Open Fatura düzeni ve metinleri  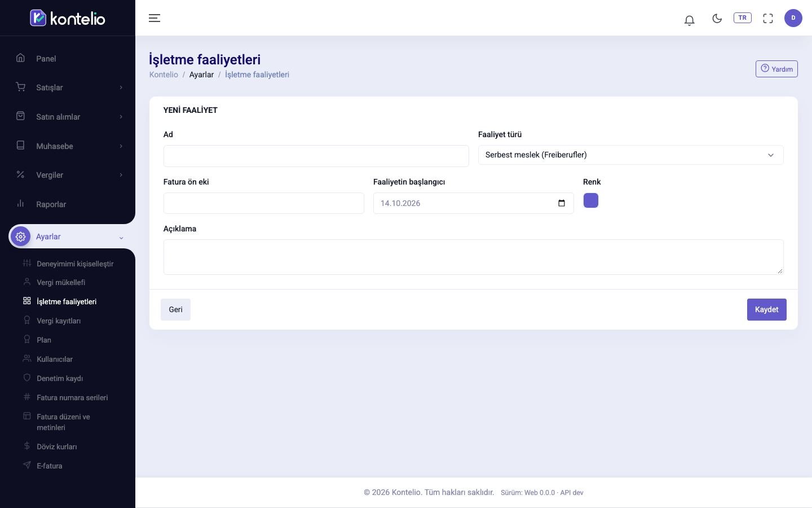[63, 422]
